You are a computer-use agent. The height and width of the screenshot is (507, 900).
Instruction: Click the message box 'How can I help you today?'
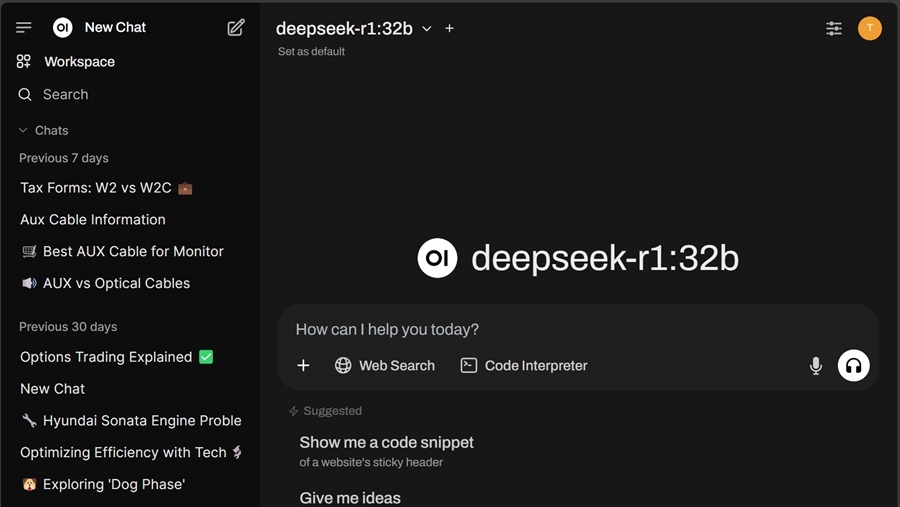[578, 330]
